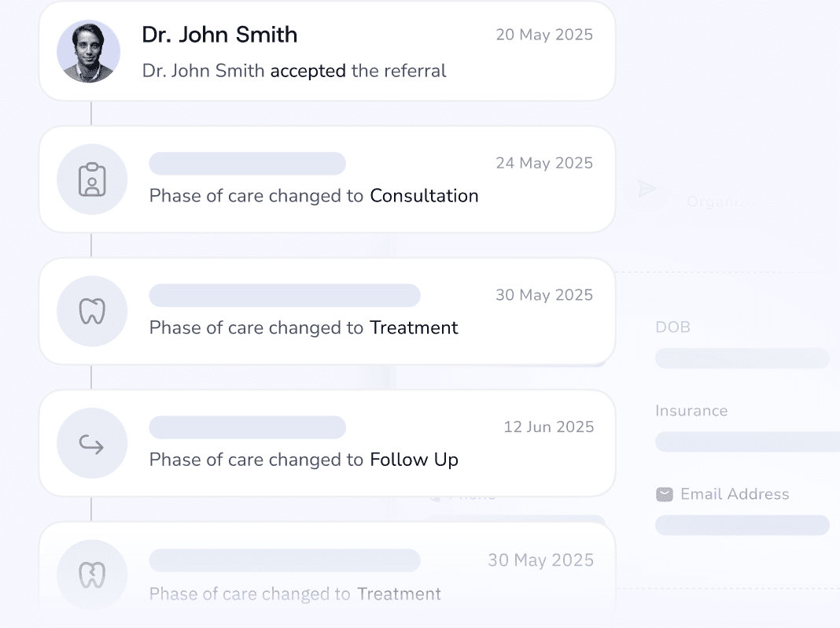The height and width of the screenshot is (628, 840).
Task: Click the Email Address field placeholder
Action: 742,526
